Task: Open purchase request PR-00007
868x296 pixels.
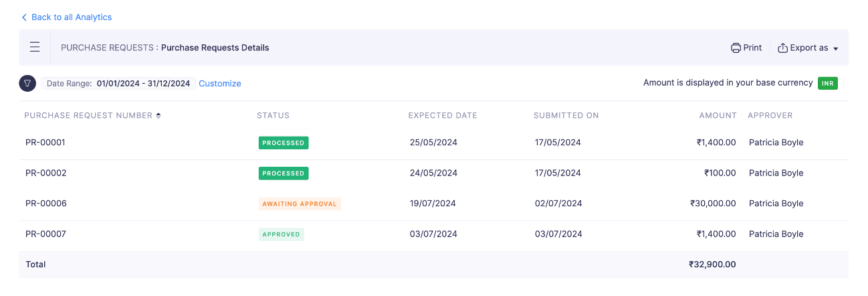Action: (46, 234)
